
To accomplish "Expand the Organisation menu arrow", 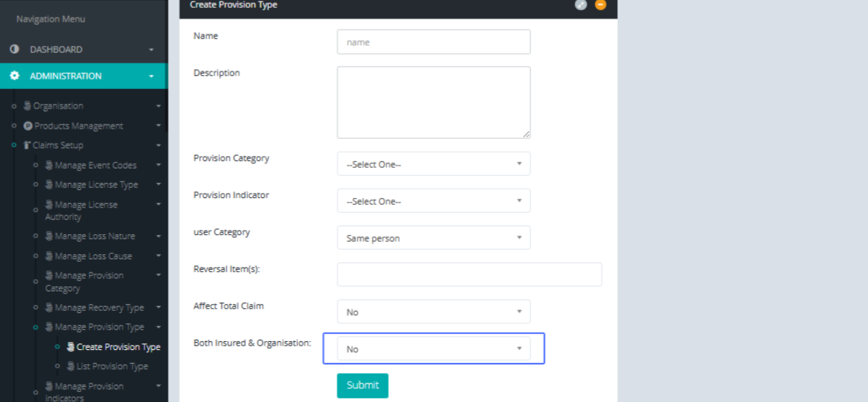I will click(158, 106).
